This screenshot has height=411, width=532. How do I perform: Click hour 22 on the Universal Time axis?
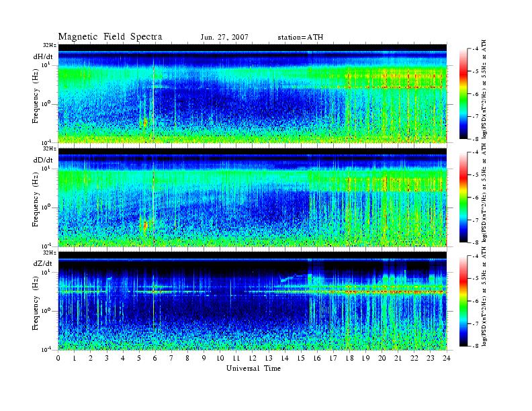coord(414,358)
